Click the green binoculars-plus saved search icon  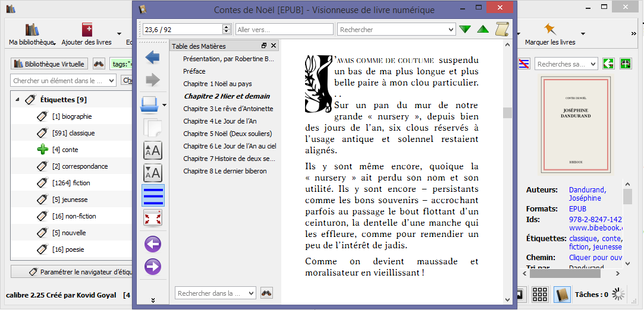626,64
